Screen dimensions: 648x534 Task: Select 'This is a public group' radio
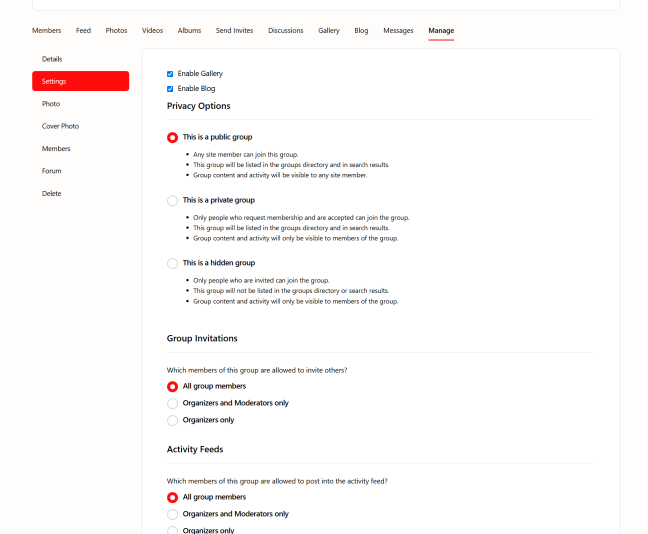173,138
